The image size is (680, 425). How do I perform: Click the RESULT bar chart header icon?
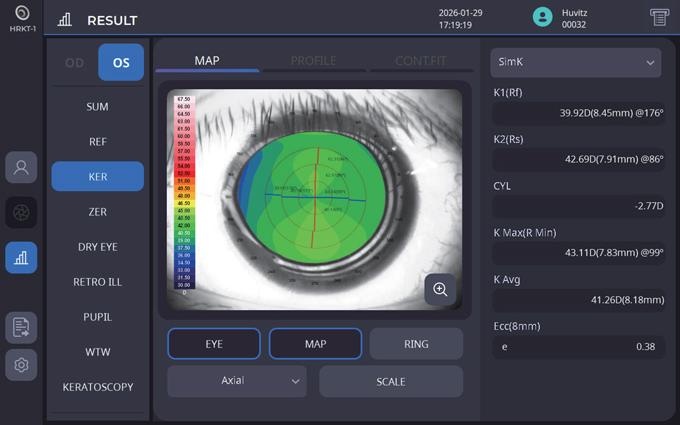[x=65, y=20]
